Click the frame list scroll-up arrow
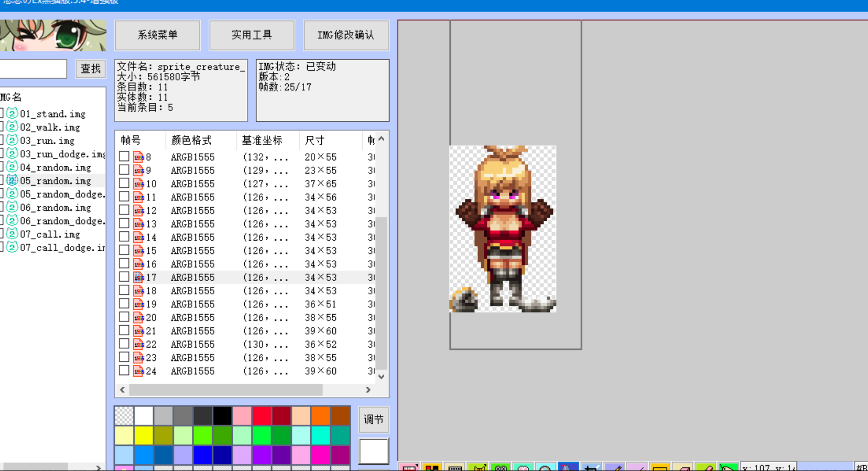Viewport: 868px width, 471px height. [x=382, y=139]
